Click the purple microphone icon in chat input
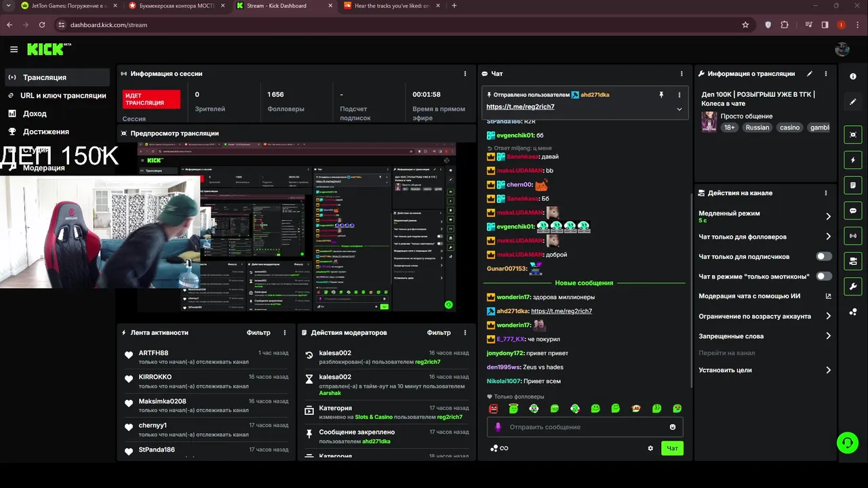The width and height of the screenshot is (868, 488). [x=498, y=427]
